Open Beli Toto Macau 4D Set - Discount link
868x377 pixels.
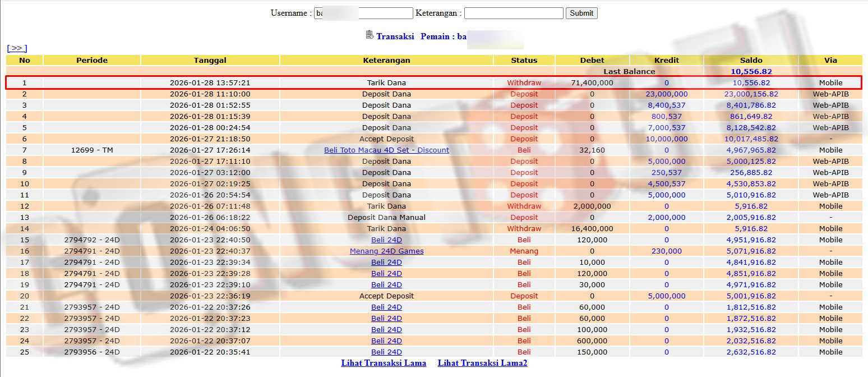click(x=386, y=150)
